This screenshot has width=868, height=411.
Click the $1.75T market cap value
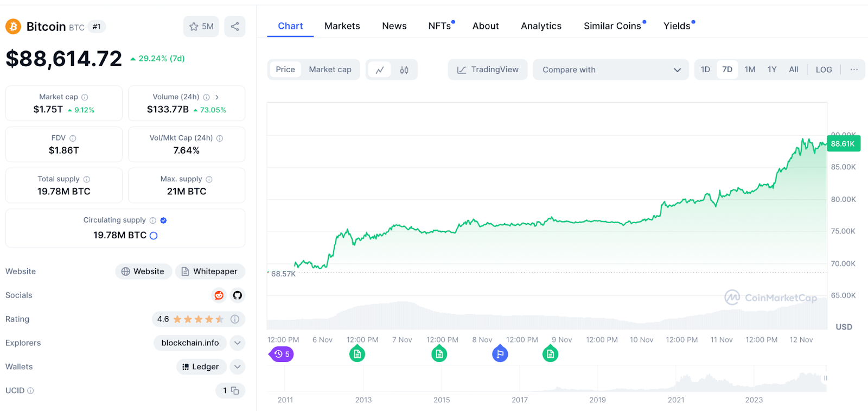coord(48,110)
